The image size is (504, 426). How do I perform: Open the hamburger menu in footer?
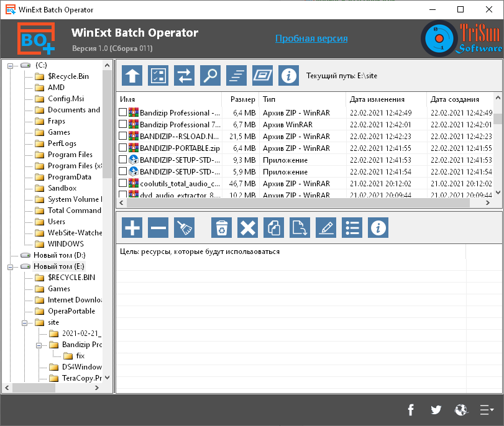pos(487,410)
